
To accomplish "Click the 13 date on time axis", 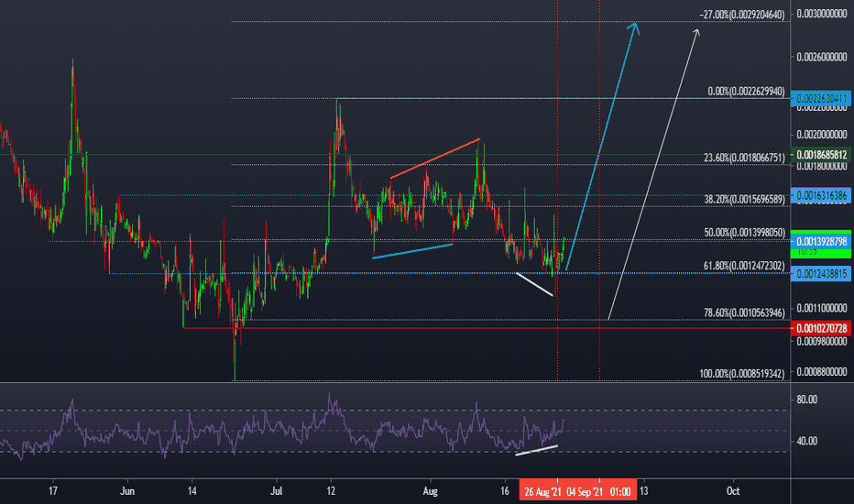I will click(x=644, y=491).
